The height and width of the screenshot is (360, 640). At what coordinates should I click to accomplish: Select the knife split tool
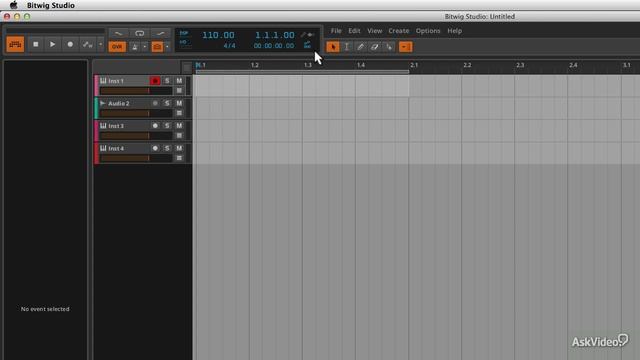[389, 47]
